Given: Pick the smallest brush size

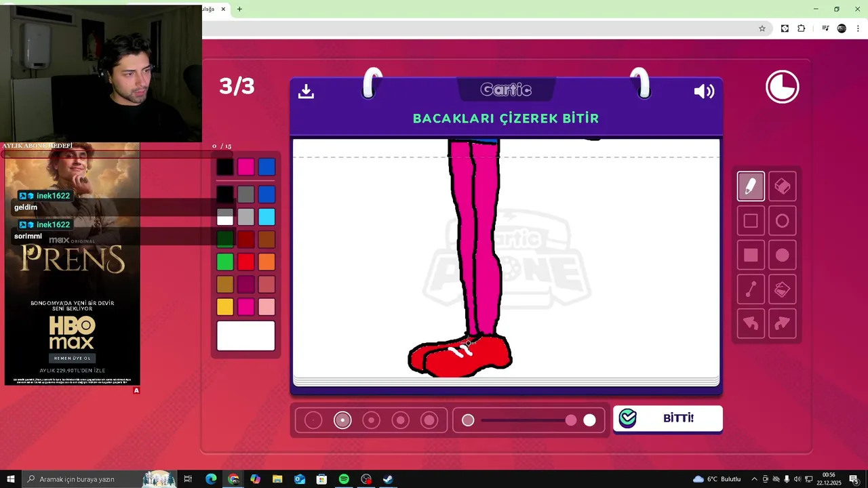Looking at the screenshot, I should click(313, 420).
